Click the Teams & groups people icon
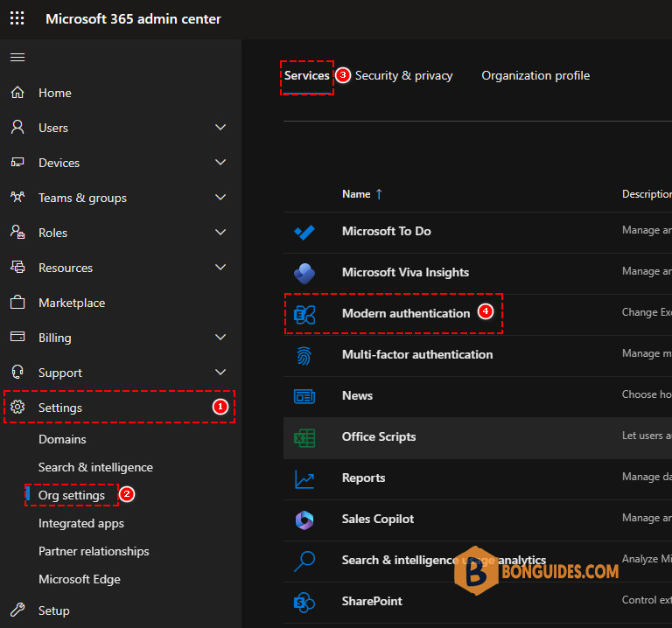Screen dimensions: 672x628 17,197
